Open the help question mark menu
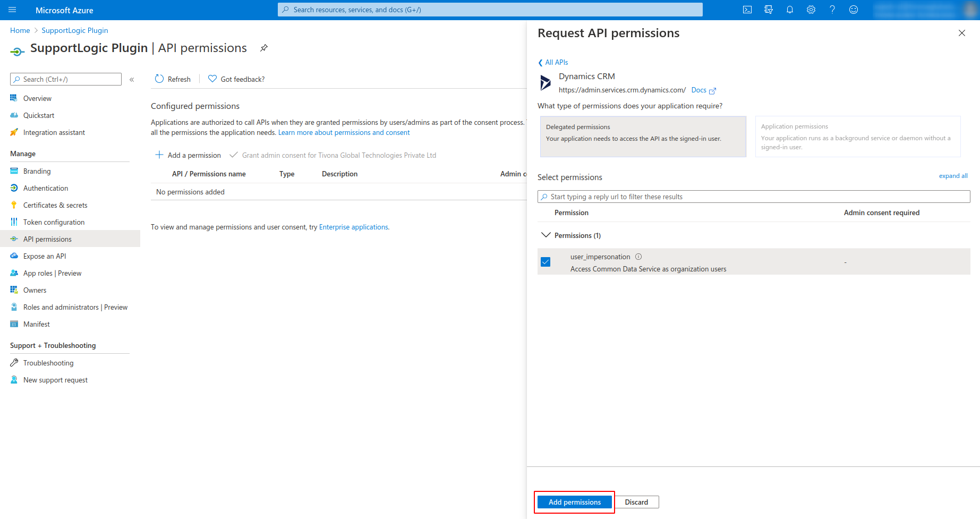Image resolution: width=980 pixels, height=519 pixels. (x=832, y=10)
